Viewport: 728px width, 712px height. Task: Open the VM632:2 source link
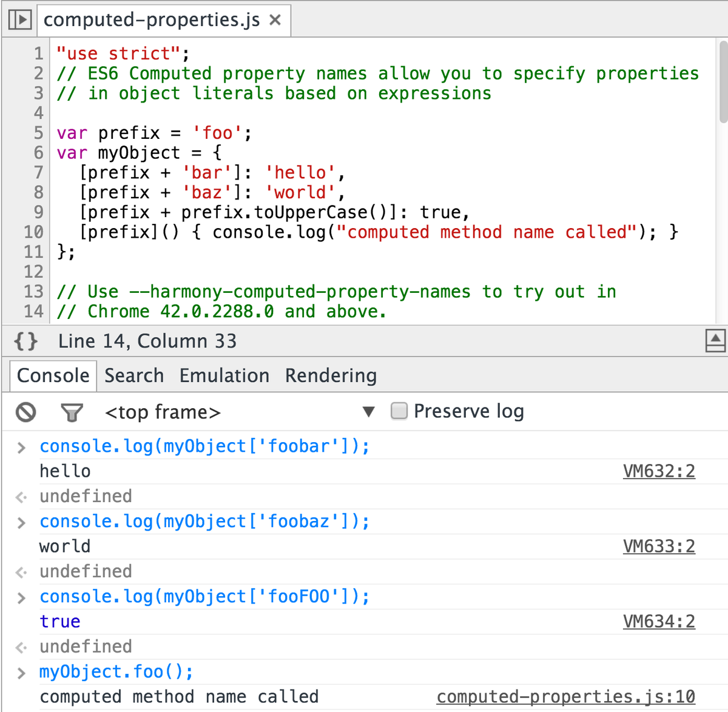659,471
